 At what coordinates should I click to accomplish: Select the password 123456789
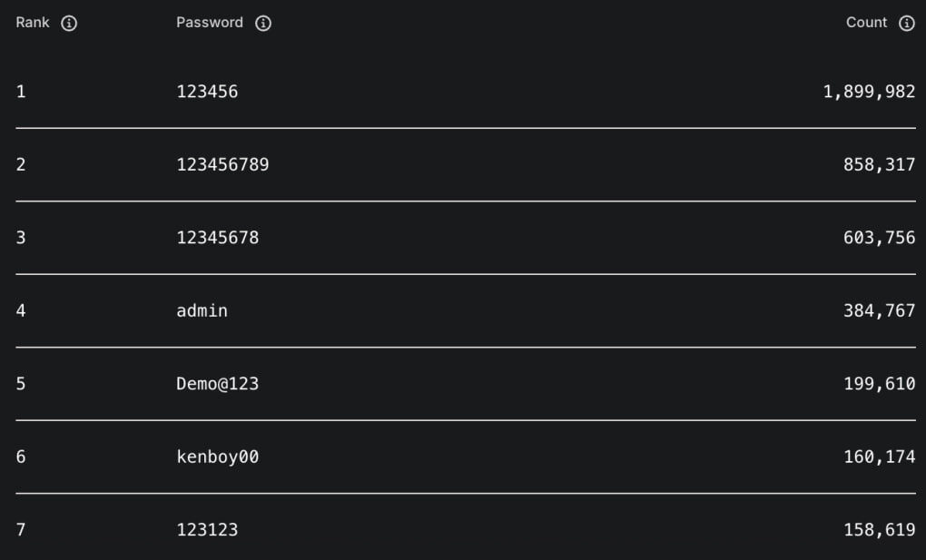(222, 165)
